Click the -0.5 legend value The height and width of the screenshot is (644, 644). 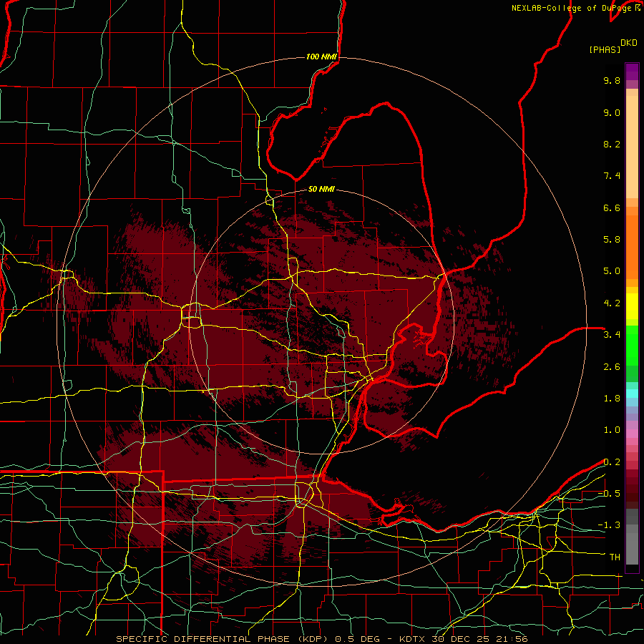point(609,494)
